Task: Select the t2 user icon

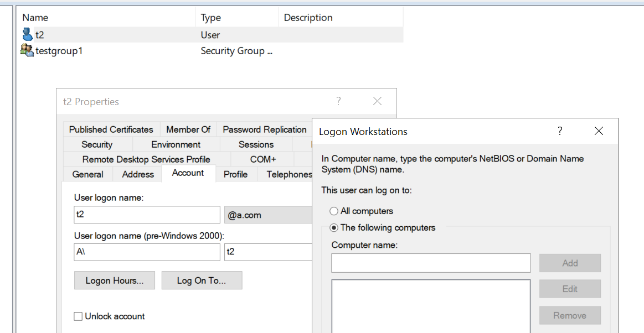Action: tap(28, 34)
